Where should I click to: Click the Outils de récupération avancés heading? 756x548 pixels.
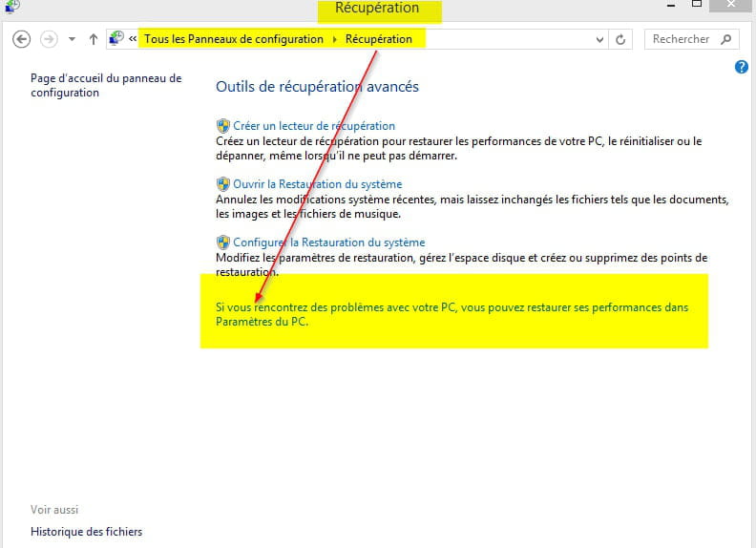(x=317, y=87)
